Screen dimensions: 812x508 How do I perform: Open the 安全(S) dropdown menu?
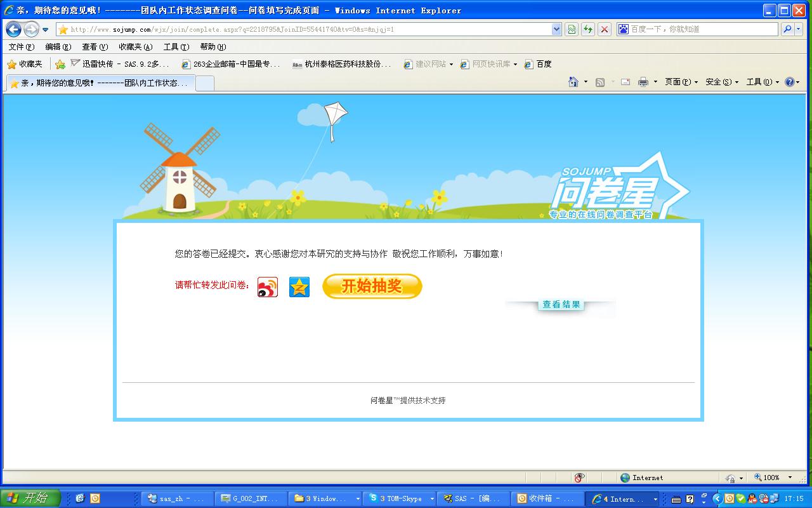[x=719, y=83]
